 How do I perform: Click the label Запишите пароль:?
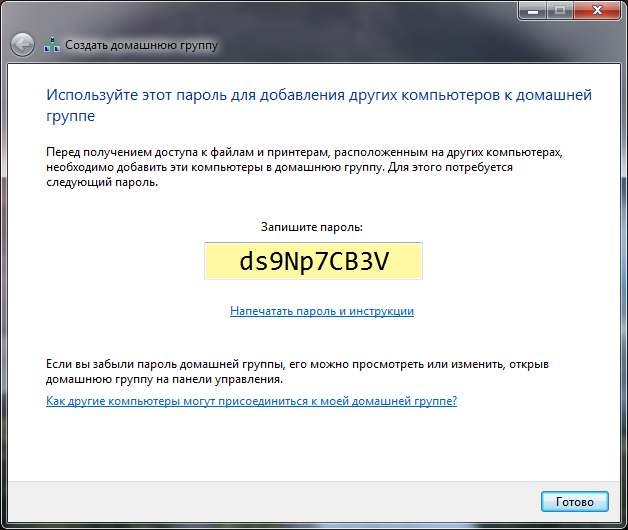point(312,227)
